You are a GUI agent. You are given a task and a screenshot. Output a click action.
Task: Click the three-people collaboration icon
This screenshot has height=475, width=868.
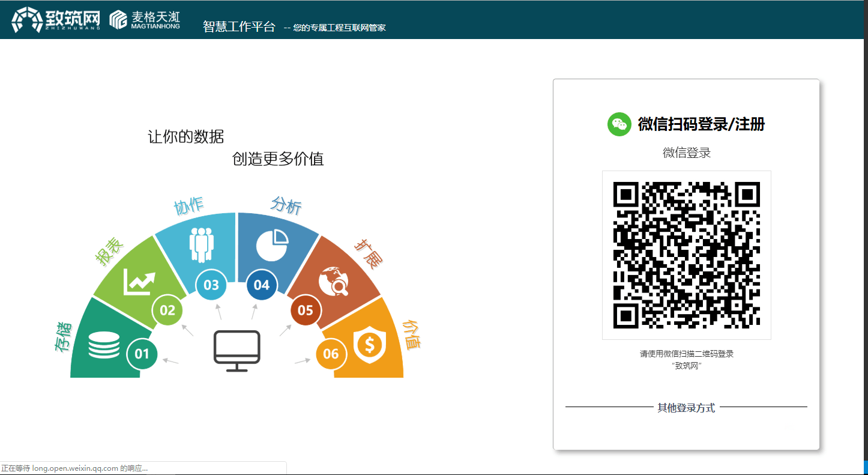coord(202,244)
